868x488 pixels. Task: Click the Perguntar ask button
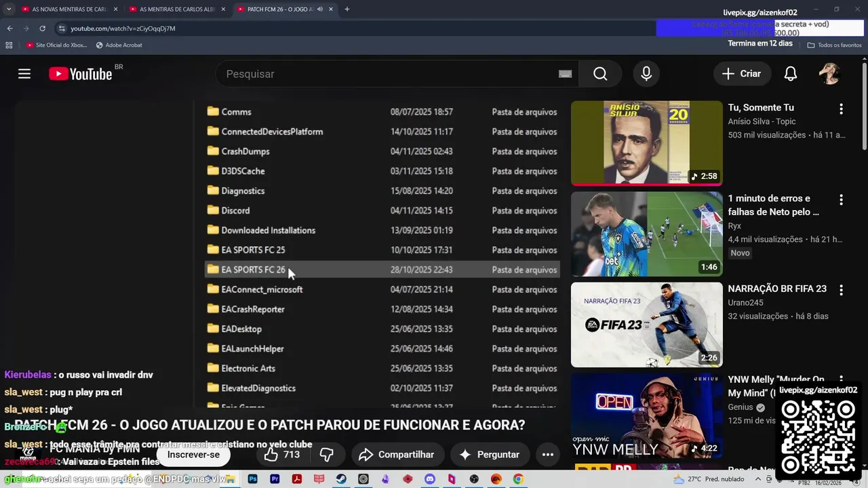click(x=490, y=455)
